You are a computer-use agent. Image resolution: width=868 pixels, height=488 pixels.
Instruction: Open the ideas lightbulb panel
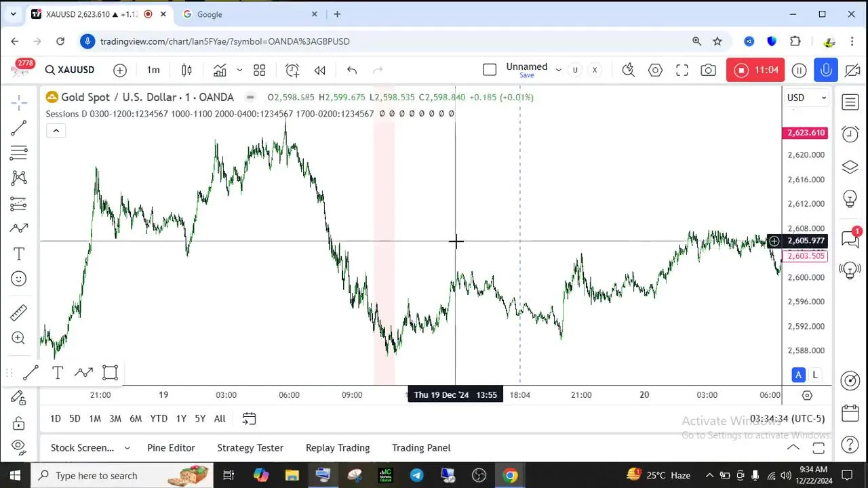click(x=850, y=199)
